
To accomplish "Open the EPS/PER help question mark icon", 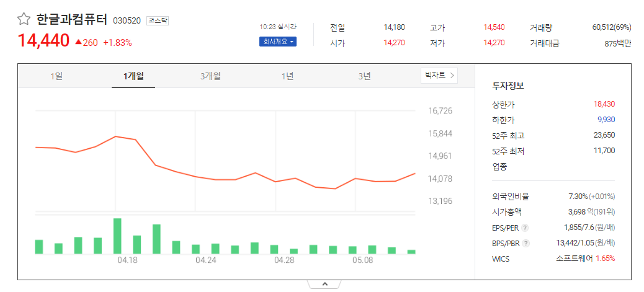I will [525, 228].
